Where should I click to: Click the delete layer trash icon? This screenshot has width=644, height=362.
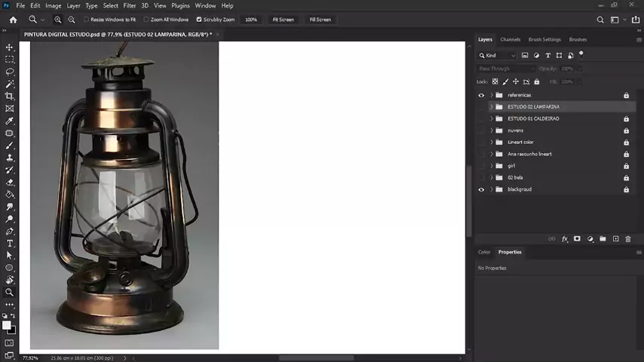627,239
